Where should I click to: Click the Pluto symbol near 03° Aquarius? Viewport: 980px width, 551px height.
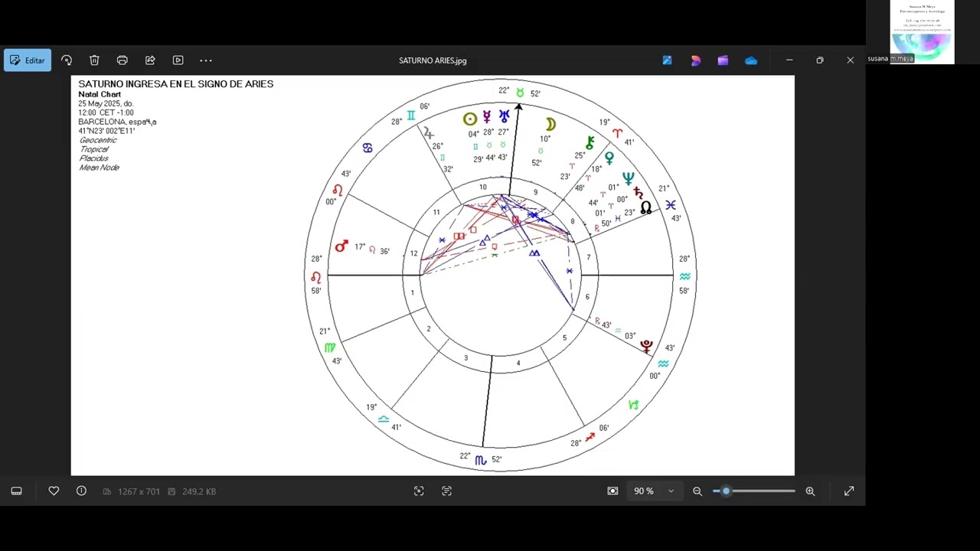tap(647, 347)
